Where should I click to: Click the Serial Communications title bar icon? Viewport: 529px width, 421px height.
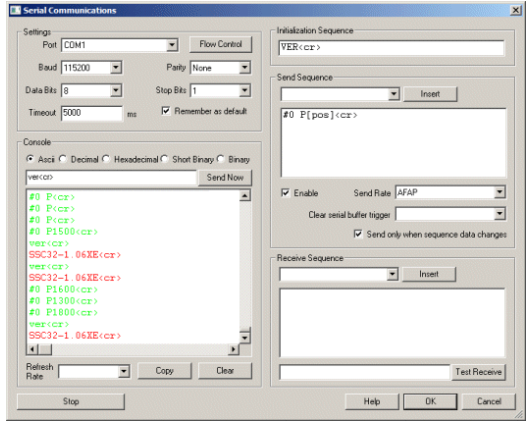[15, 10]
